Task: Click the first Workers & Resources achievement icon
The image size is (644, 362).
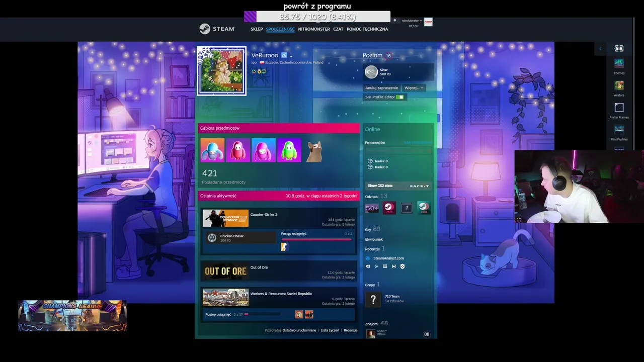Action: click(299, 314)
